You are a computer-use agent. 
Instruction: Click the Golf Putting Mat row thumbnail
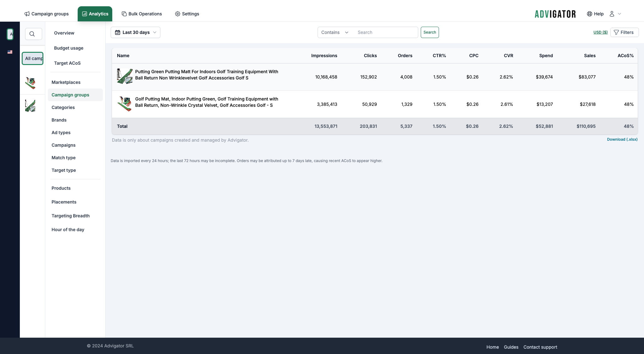(x=125, y=104)
